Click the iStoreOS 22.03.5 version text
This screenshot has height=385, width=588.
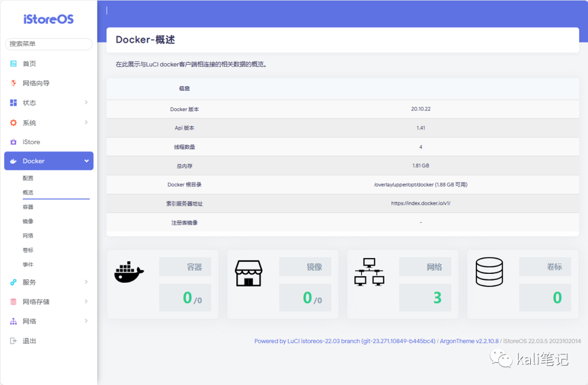(x=542, y=341)
